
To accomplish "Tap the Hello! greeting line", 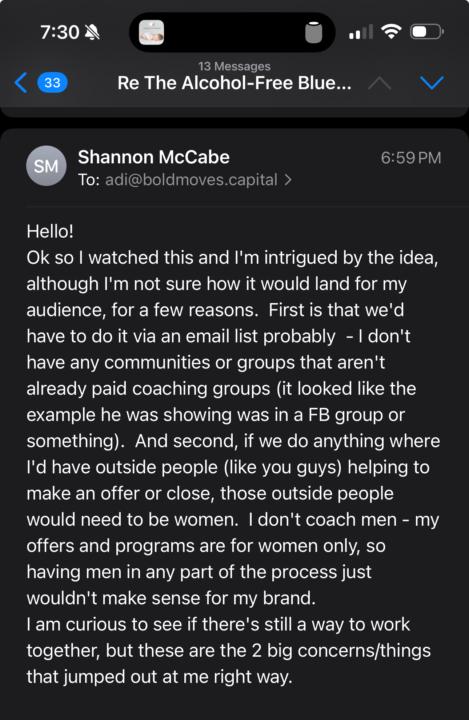I will (x=50, y=231).
